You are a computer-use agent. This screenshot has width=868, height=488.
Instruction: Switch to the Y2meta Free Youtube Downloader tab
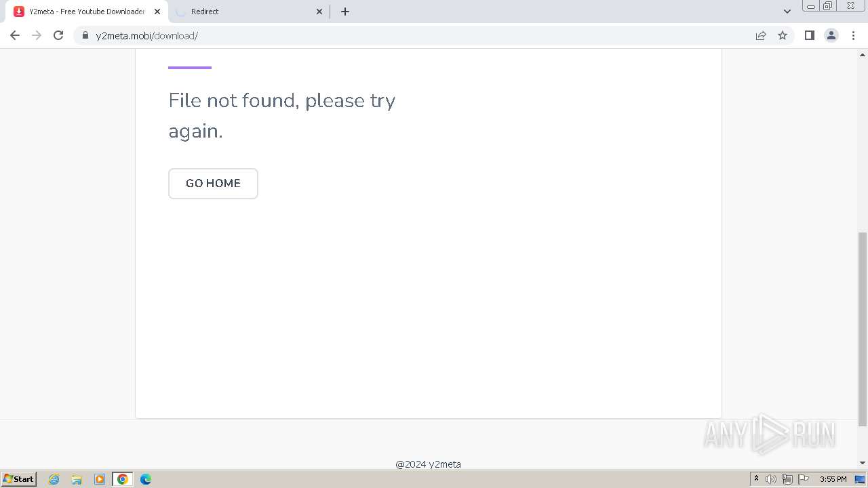point(87,12)
